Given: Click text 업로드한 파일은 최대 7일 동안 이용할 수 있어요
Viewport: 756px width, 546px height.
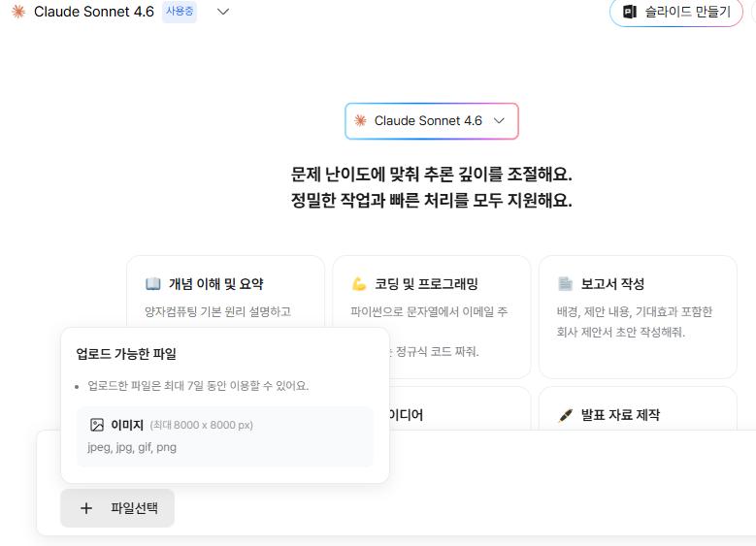Looking at the screenshot, I should [198, 386].
